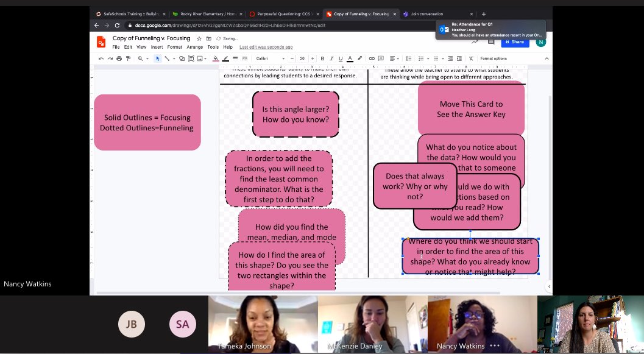Open the Highlight color marker

(x=360, y=58)
